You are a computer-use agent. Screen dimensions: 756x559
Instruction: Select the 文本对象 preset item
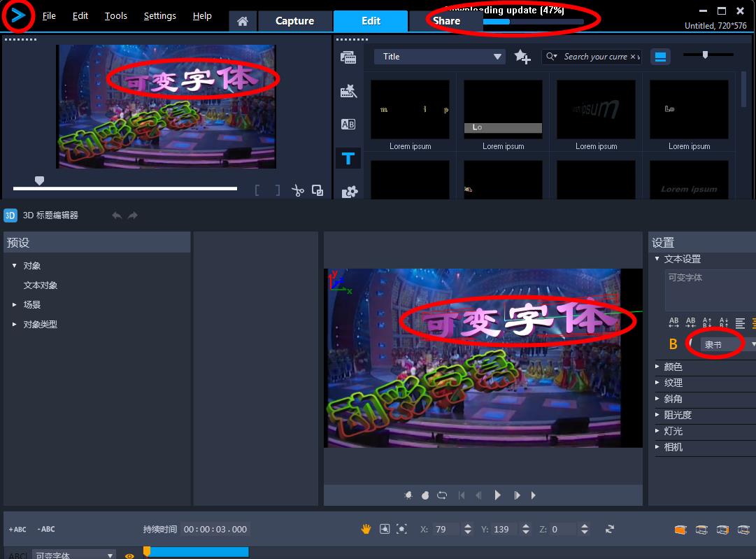[x=41, y=285]
